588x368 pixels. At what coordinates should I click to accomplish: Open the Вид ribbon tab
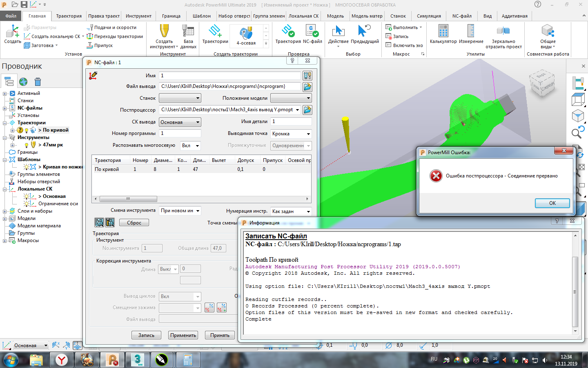[488, 16]
